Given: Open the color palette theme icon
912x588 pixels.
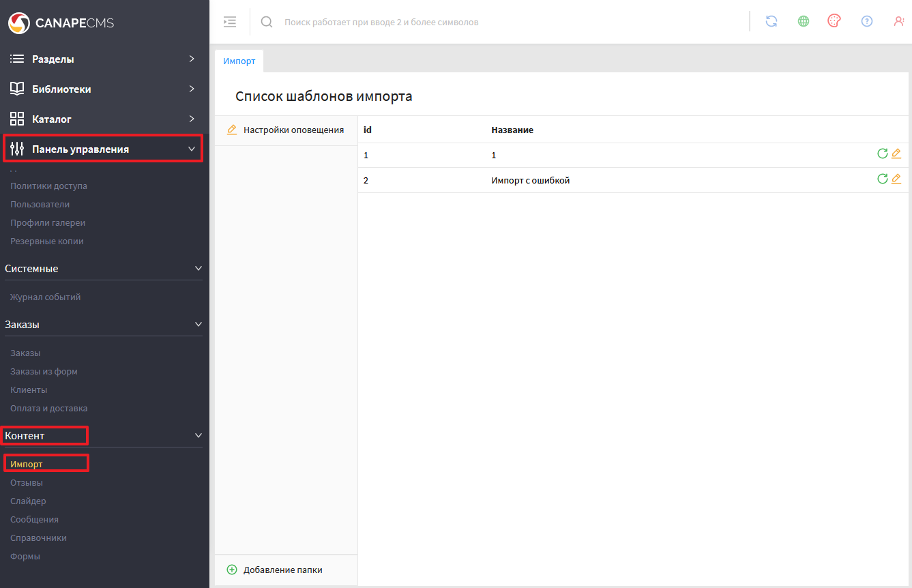Looking at the screenshot, I should [834, 21].
